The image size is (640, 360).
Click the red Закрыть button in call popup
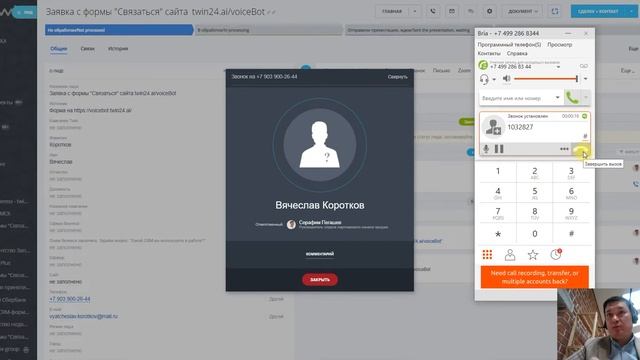[320, 280]
